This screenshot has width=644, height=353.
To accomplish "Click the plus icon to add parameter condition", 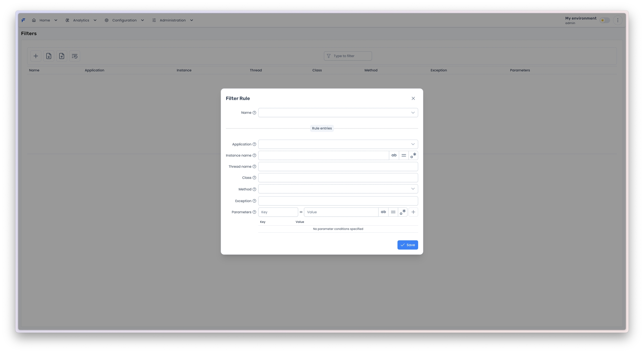I will point(413,212).
